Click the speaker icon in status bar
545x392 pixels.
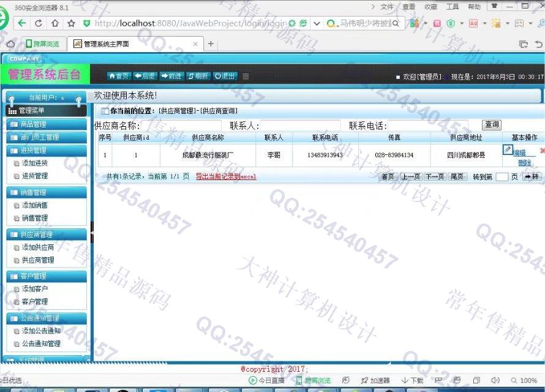pos(495,380)
